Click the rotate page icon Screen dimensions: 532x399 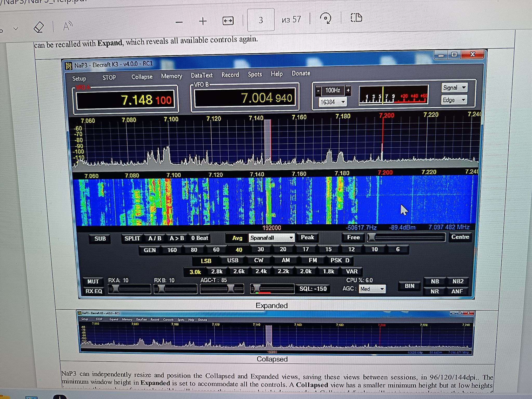(x=325, y=18)
